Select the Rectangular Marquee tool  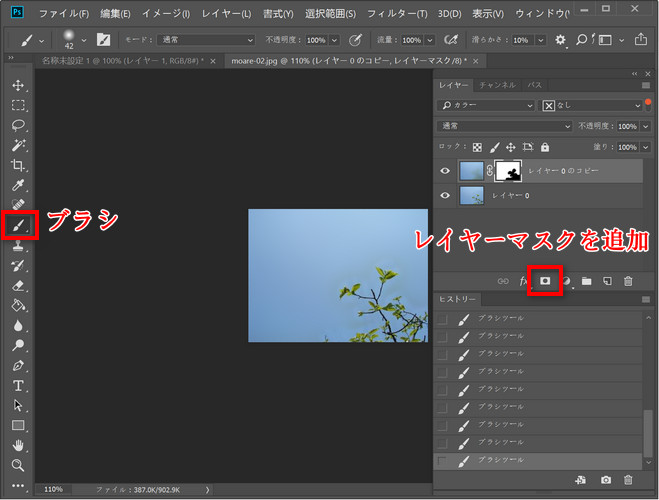18,105
